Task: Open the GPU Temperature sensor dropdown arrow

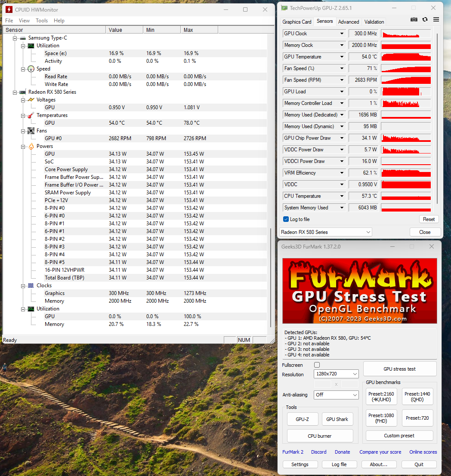Action: click(342, 57)
